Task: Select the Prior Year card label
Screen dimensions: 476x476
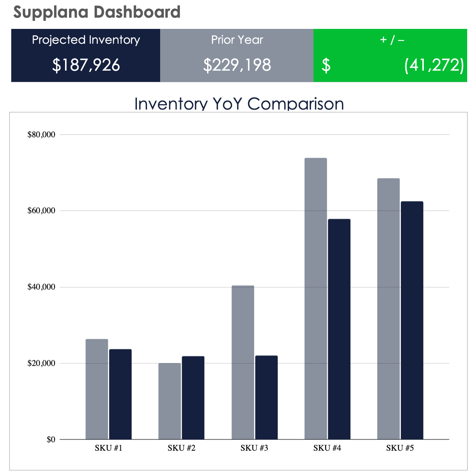Action: click(237, 40)
